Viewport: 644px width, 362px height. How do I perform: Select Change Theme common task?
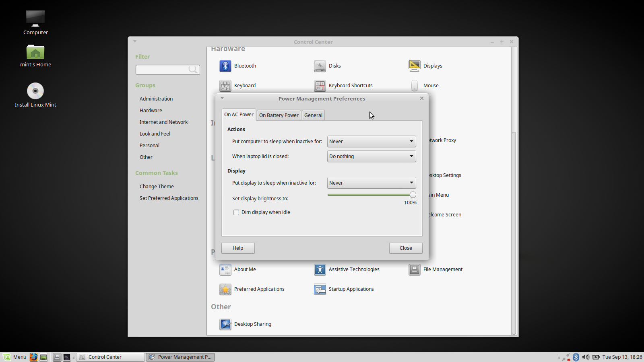[157, 187]
